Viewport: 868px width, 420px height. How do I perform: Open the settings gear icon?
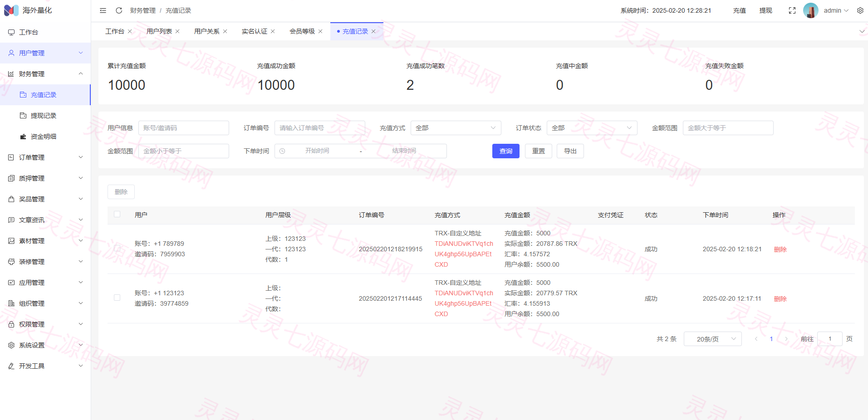tap(860, 10)
